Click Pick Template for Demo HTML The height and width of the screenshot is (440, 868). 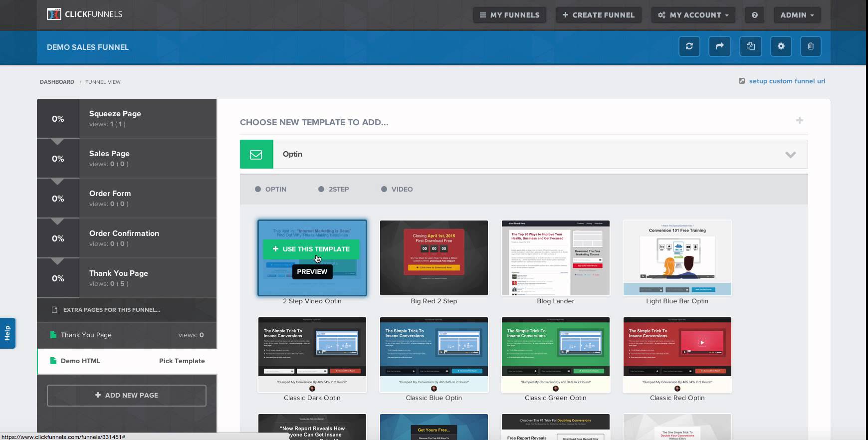[182, 361]
